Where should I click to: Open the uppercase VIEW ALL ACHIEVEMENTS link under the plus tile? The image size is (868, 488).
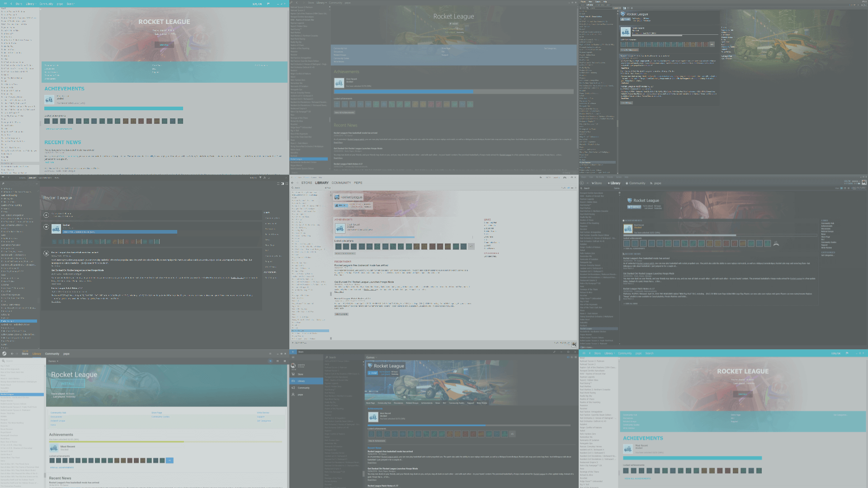[61, 467]
